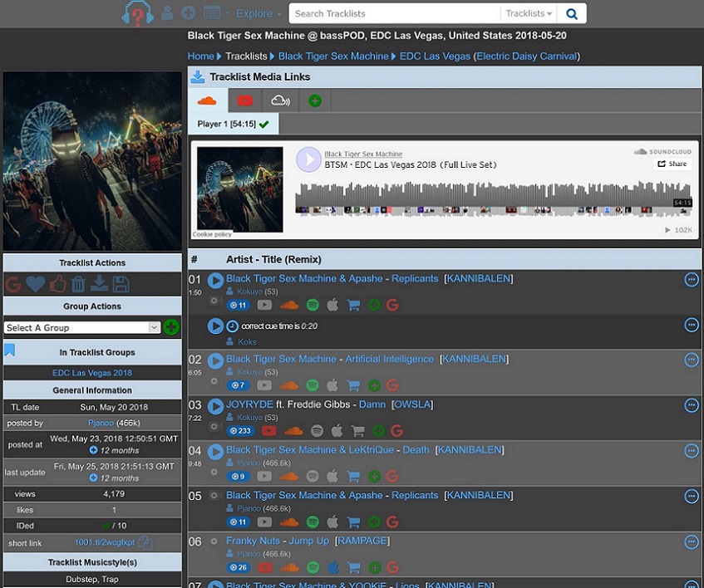This screenshot has height=588, width=704.
Task: Open options for the cue time comment row
Action: (x=692, y=325)
